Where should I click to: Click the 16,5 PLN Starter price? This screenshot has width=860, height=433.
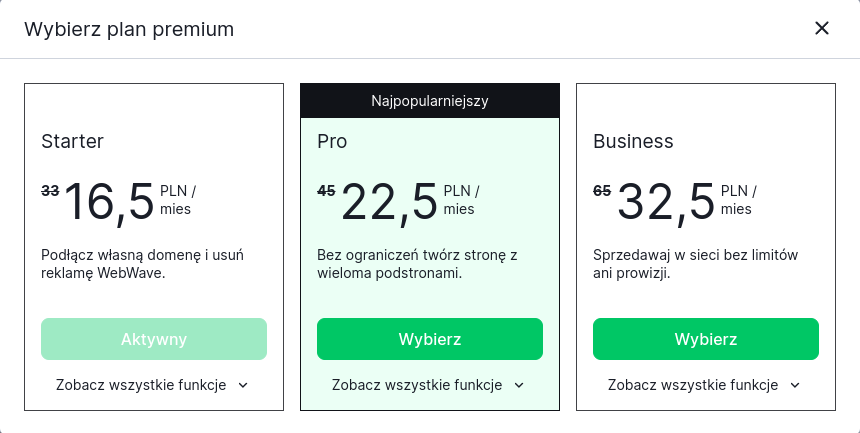(110, 201)
